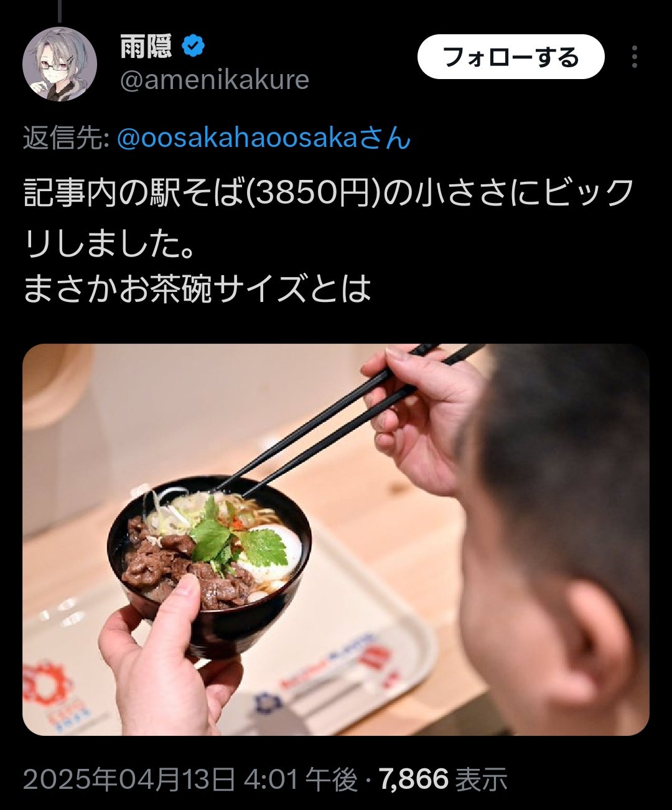The width and height of the screenshot is (672, 810).
Task: Tap the 4:01 午後 time text
Action: [301, 779]
